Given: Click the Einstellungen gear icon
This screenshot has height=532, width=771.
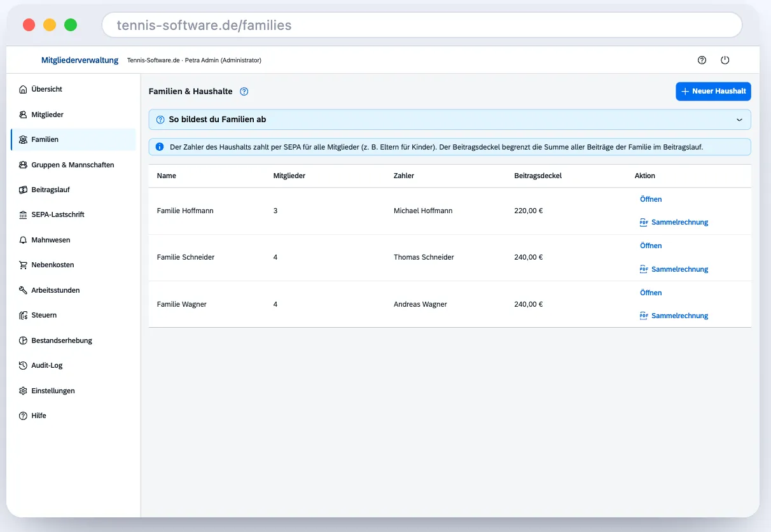Looking at the screenshot, I should coord(23,391).
